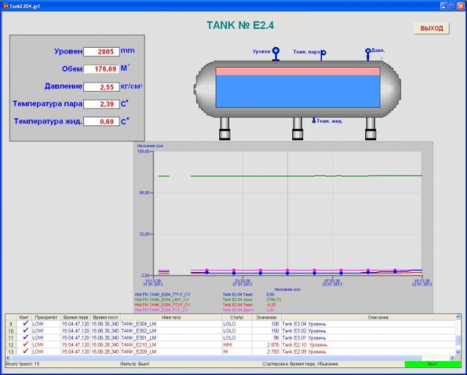Click the horizontal scrollbar right arrow
Screen dimensions: 467x375
(452, 358)
